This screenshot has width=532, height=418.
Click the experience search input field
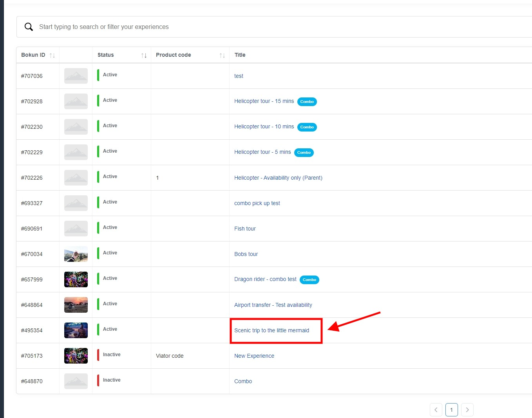coord(235,27)
